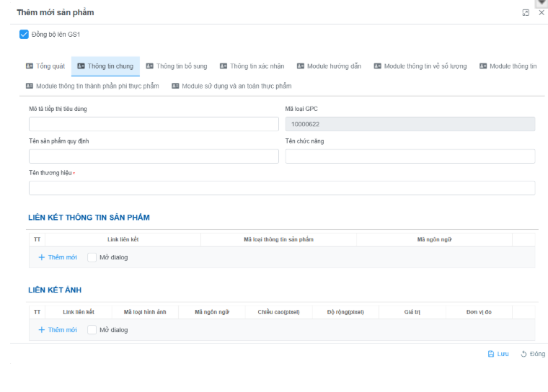Screen dimensions: 548x392
Task: Click the Mô tả tiếp thị tiêu dùng field
Action: pos(153,124)
